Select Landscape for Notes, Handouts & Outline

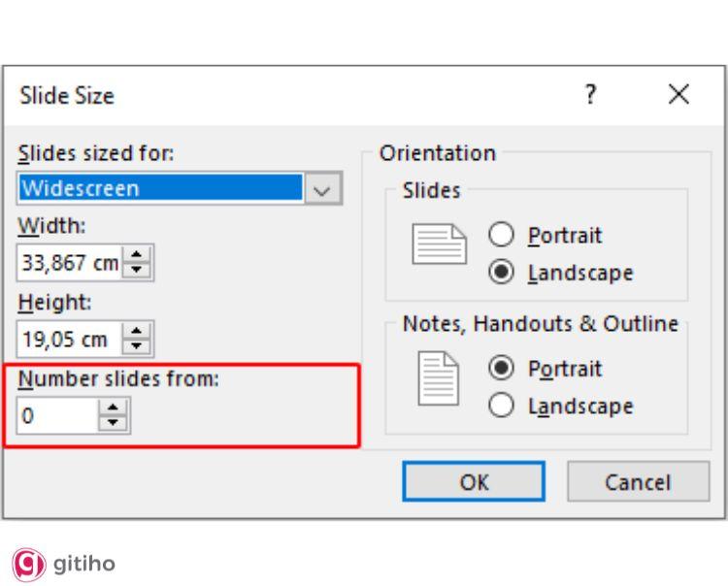click(x=504, y=406)
